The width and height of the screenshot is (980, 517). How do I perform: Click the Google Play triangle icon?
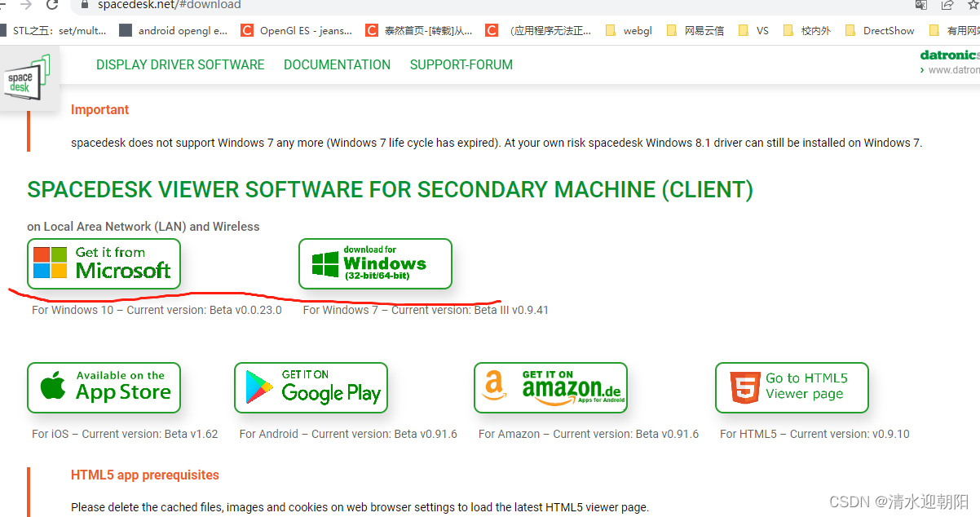[x=259, y=388]
